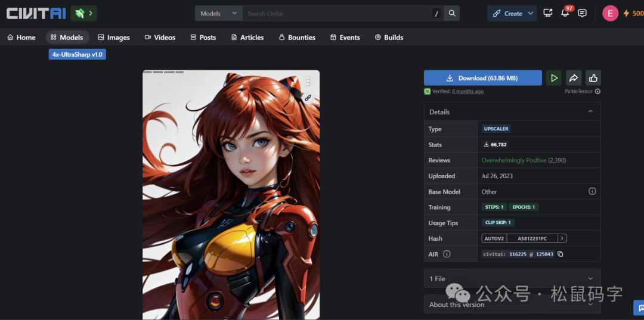
Task: Click the Civitai logo
Action: click(36, 13)
